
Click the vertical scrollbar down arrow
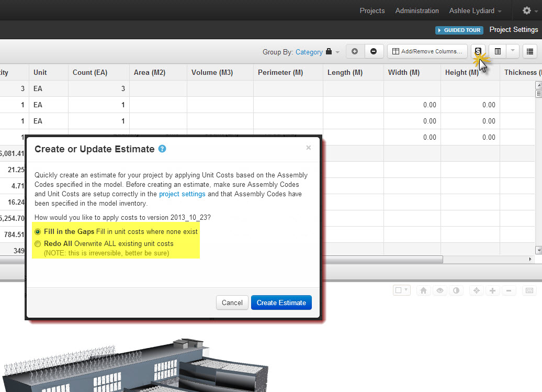point(538,250)
